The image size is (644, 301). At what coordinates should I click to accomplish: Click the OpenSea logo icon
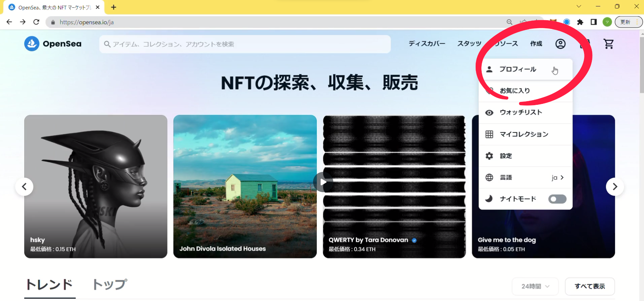coord(32,44)
